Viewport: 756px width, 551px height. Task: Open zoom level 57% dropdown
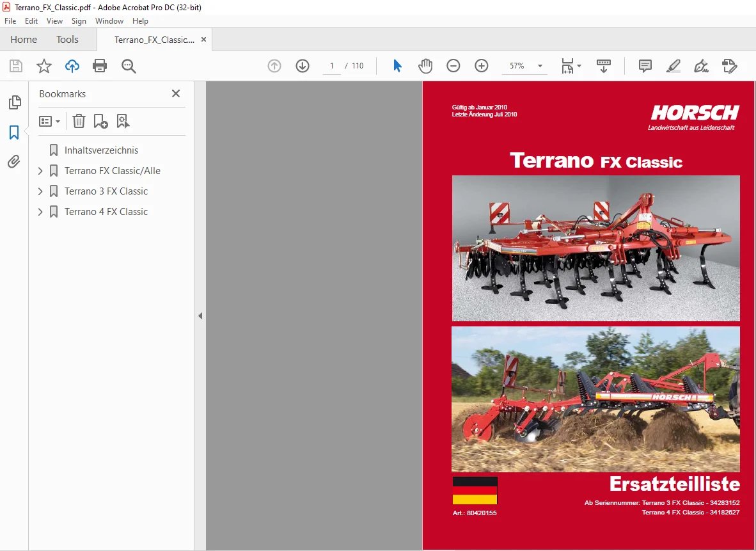click(x=540, y=66)
